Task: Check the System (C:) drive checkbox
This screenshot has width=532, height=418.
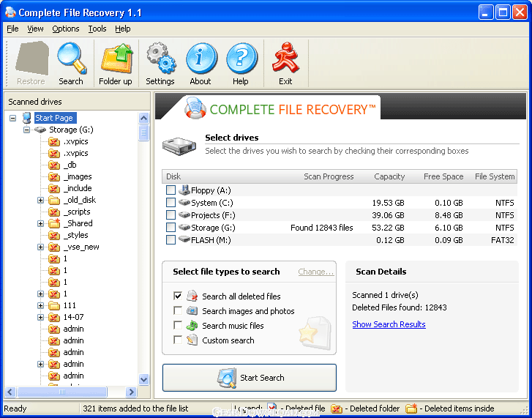Action: 171,203
